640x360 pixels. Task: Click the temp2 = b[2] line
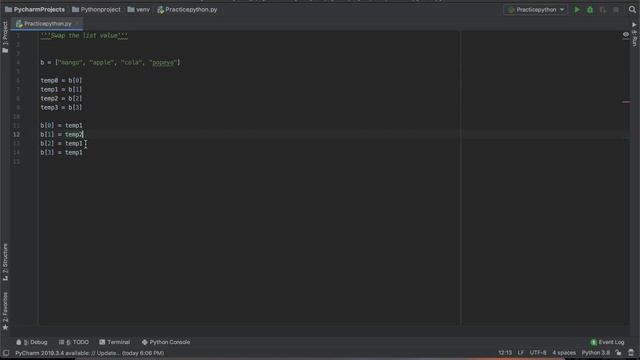[61, 98]
